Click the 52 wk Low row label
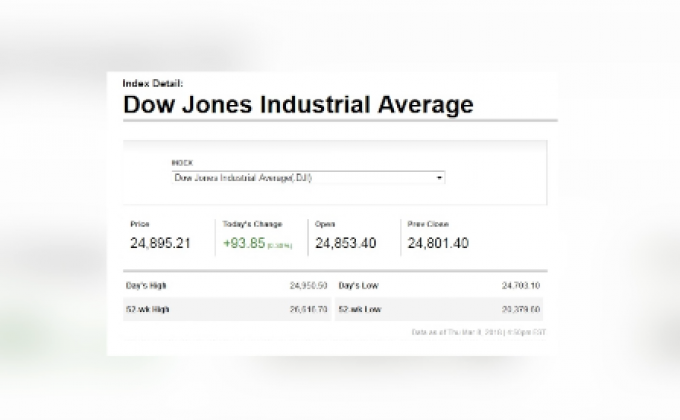680x420 pixels. click(x=360, y=309)
